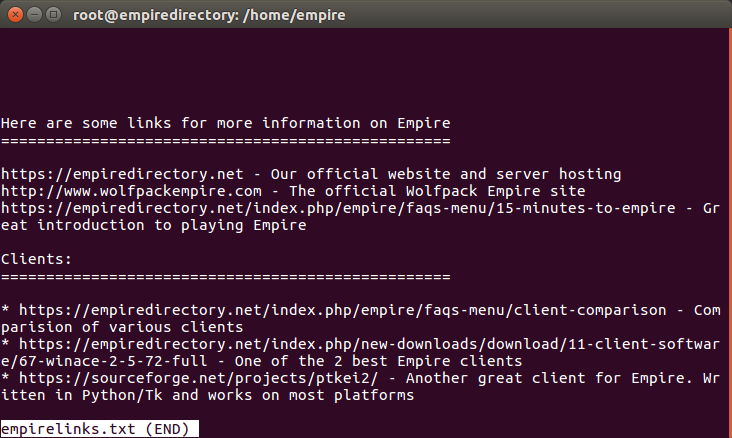
Task: Minimize the terminal window
Action: point(35,15)
